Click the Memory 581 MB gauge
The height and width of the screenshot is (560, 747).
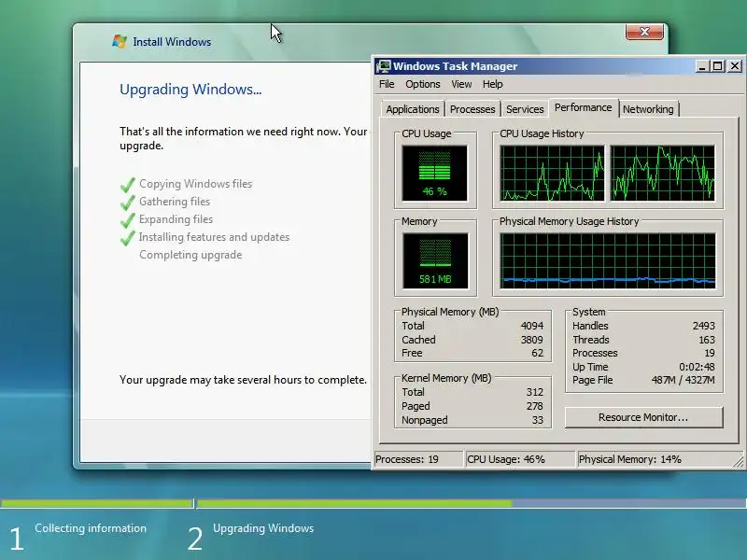click(435, 261)
